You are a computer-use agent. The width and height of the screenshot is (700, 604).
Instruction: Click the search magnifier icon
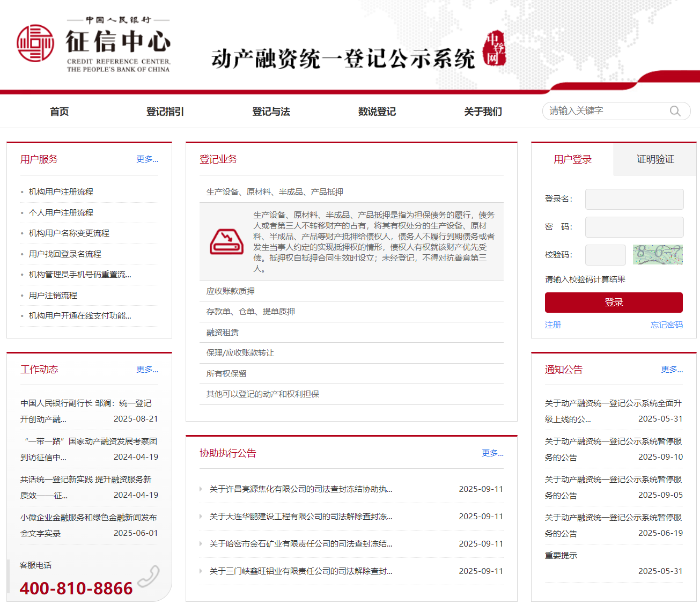pyautogui.click(x=675, y=111)
